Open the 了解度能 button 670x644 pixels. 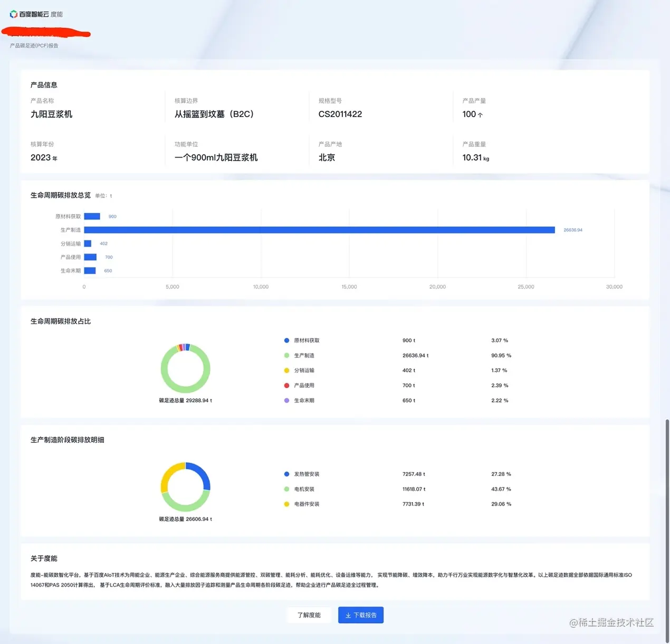click(309, 615)
